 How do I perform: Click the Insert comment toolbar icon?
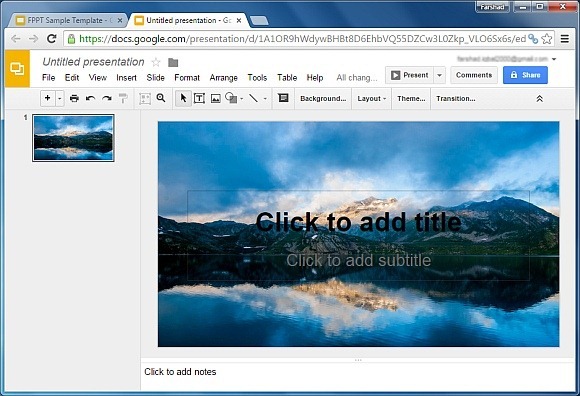point(283,98)
